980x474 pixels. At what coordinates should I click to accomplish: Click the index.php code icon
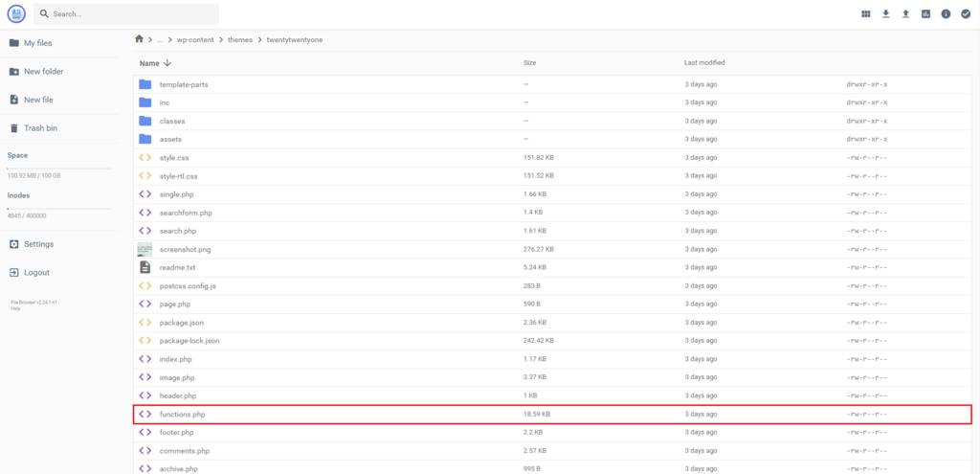[x=145, y=359]
